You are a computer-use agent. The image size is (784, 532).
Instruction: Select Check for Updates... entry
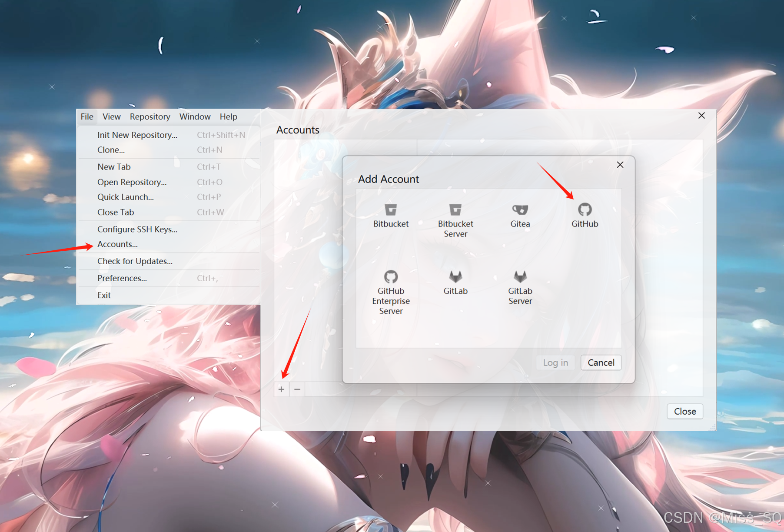169,261
